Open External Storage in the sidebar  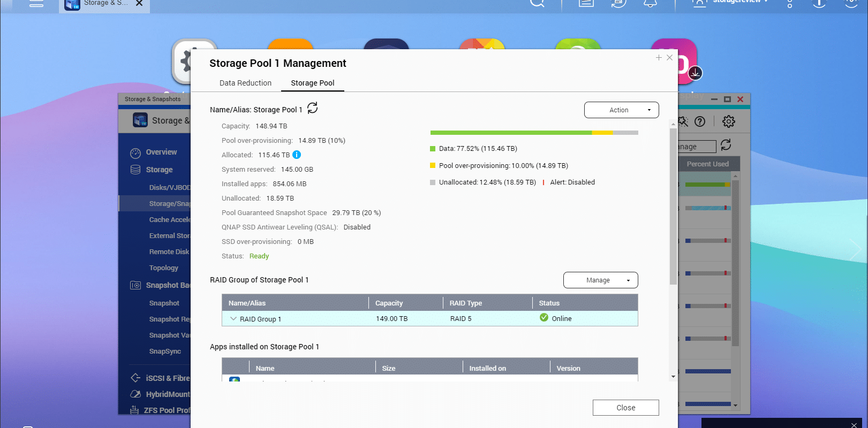click(169, 235)
